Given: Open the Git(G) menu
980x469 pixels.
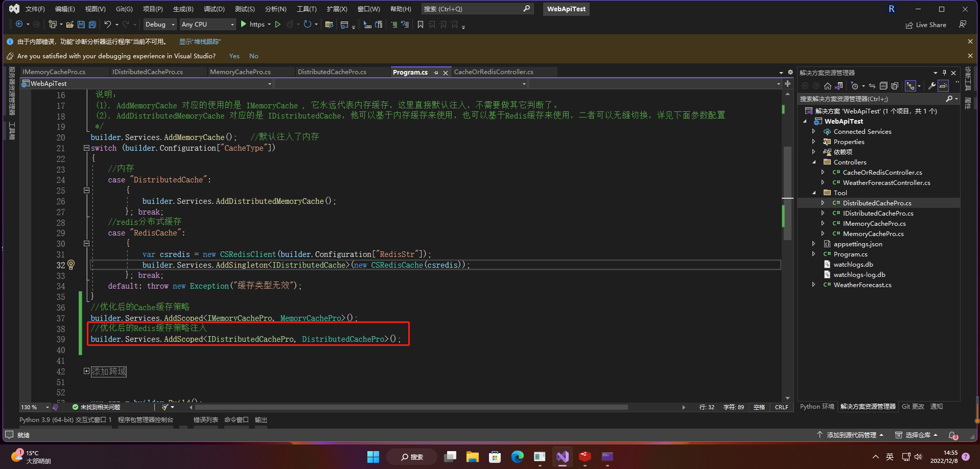Looking at the screenshot, I should (x=124, y=9).
